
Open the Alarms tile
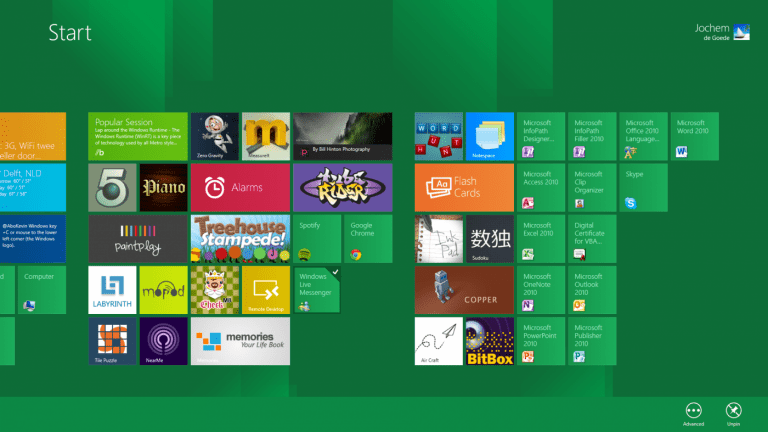240,188
